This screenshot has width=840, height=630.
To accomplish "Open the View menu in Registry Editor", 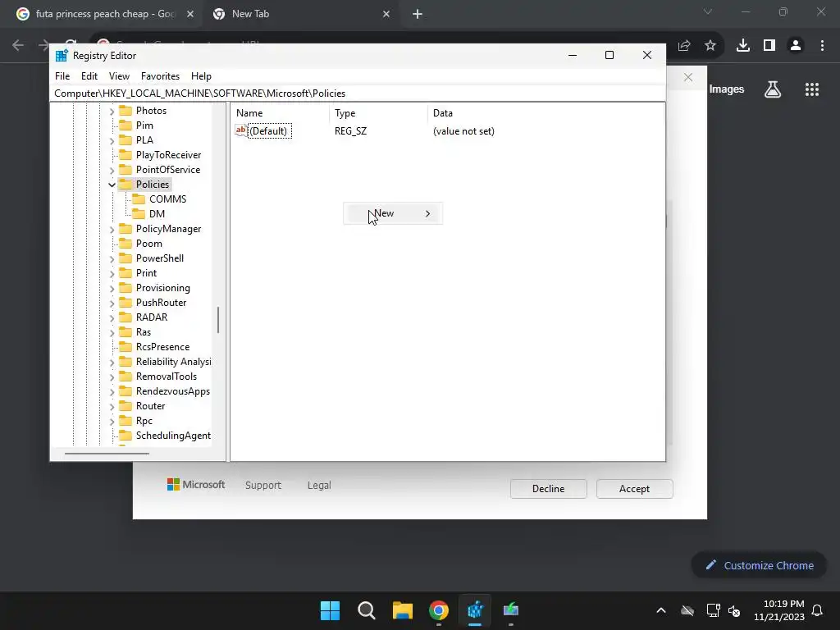I will point(119,76).
